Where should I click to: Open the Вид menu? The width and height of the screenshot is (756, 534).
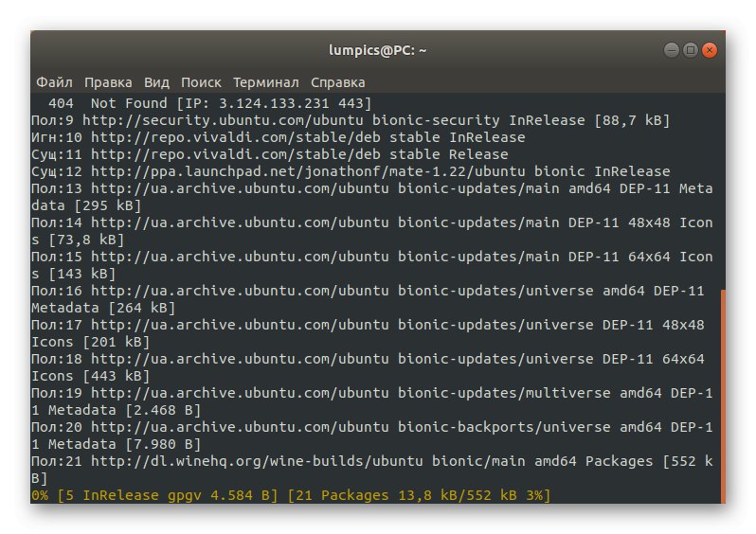157,82
